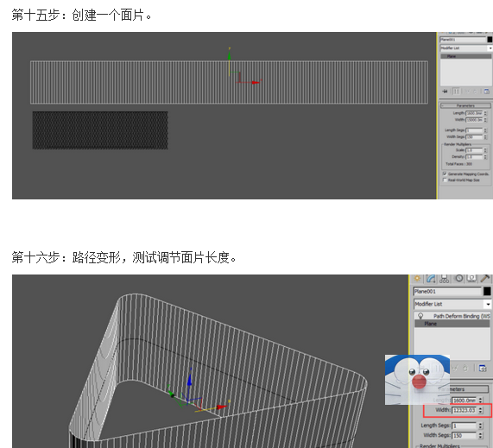Click the Density spinner under Render Multipliers
Screen dimensions: 493x448
click(x=485, y=157)
